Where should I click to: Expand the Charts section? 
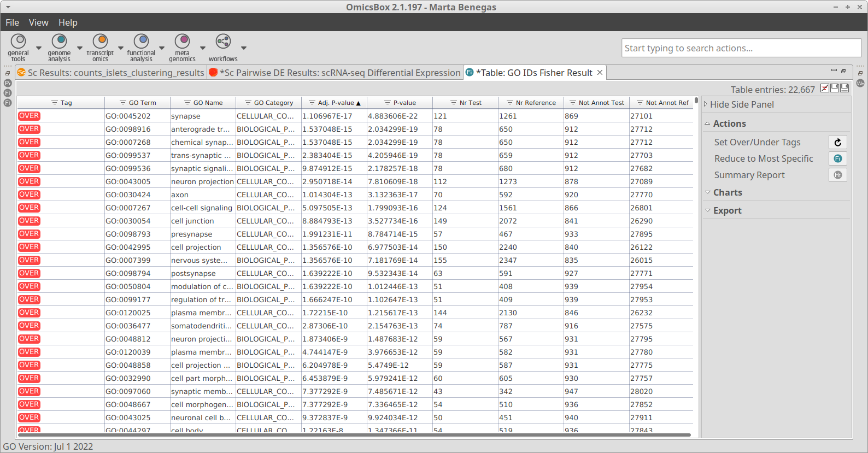pyautogui.click(x=727, y=192)
